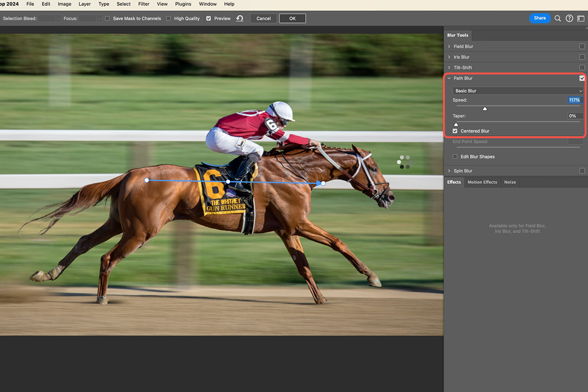Open the help question mark icon
The width and height of the screenshot is (588, 392).
569,18
